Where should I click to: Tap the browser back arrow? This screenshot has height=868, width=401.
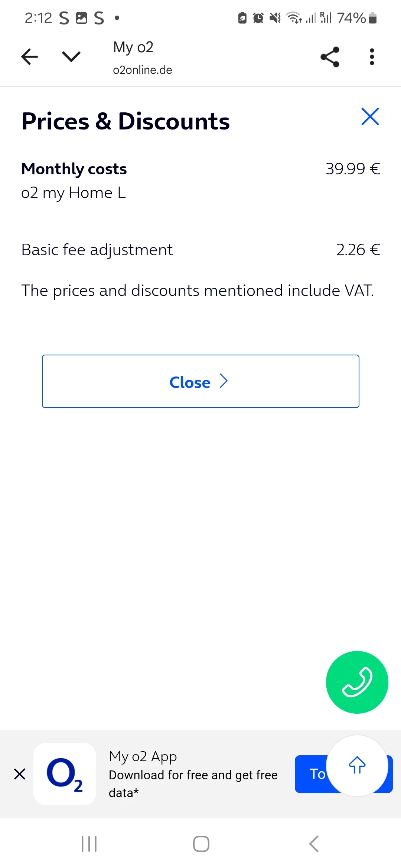[30, 57]
